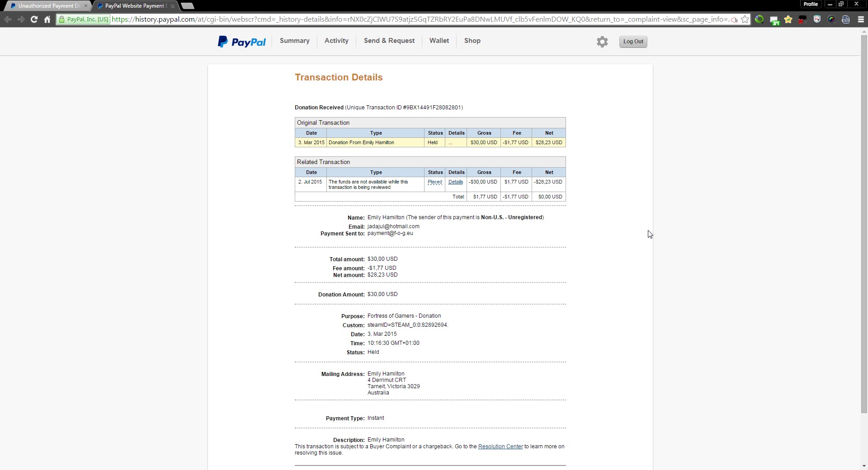Screen dimensions: 868x470
Task: Switch to Unauthorized Payment tab
Action: tap(47, 6)
